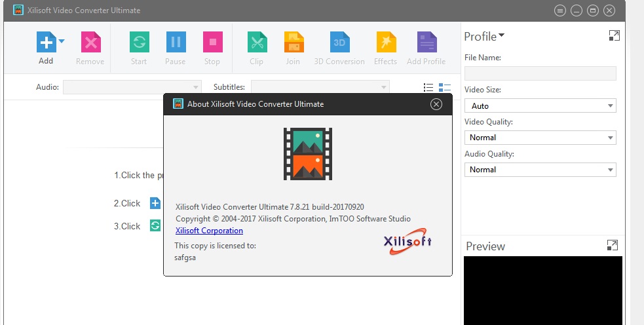644x325 pixels.
Task: Open the Video Size dropdown
Action: [x=540, y=105]
